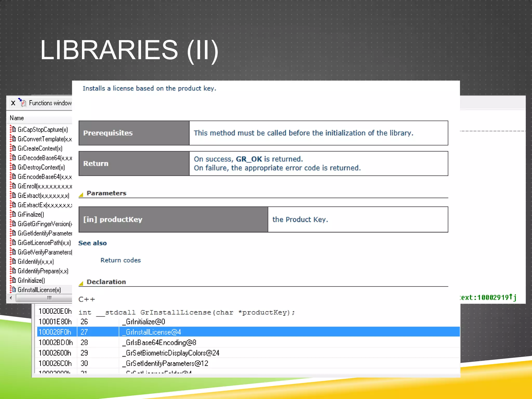Image resolution: width=532 pixels, height=399 pixels.
Task: Click the Functions window panel icon
Action: pos(23,103)
